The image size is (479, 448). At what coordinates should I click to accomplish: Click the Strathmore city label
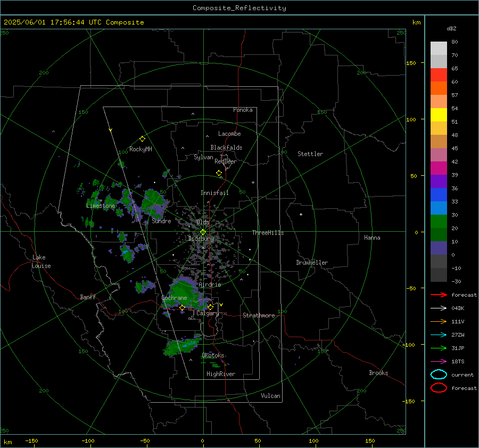259,315
